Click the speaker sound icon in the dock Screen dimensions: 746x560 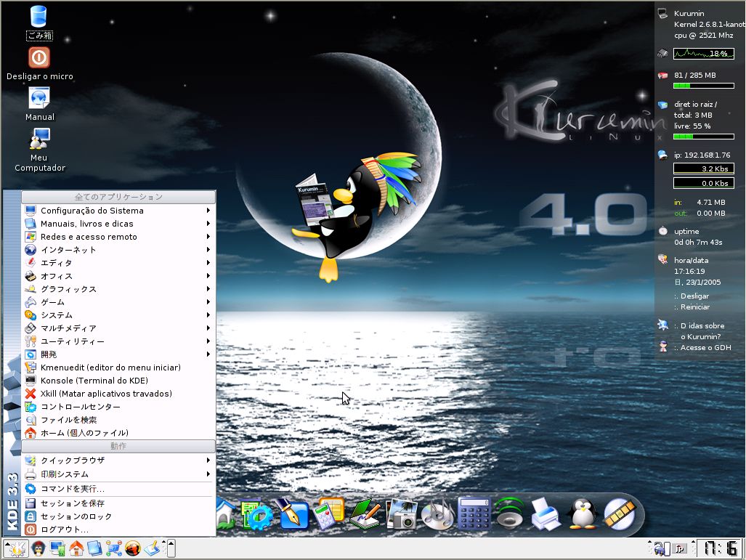point(509,514)
